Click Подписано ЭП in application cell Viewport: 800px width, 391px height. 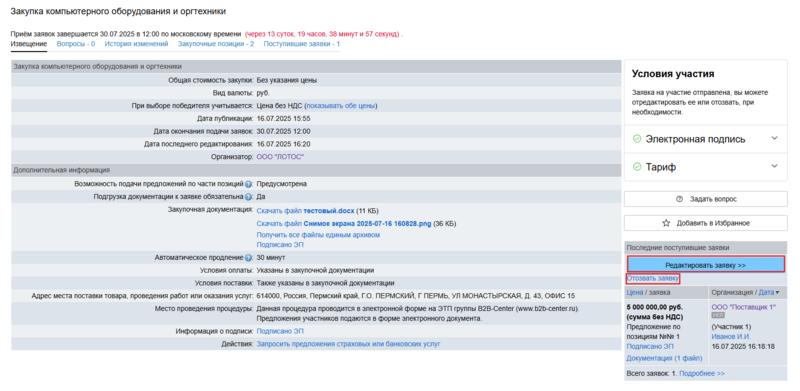[x=650, y=346]
